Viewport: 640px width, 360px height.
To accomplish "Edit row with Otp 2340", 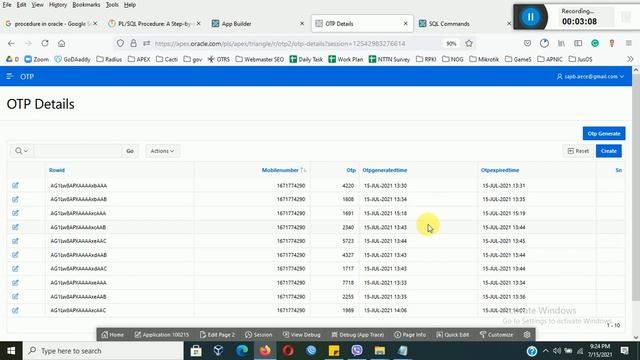I will point(15,227).
